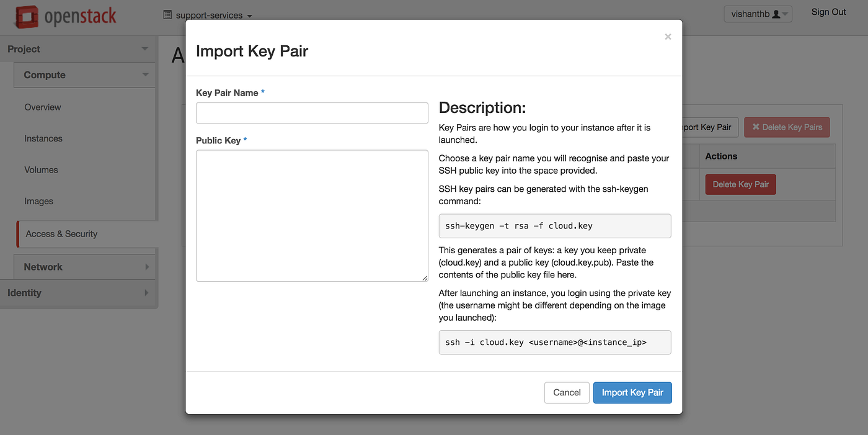Open the Volumes section

coord(41,169)
